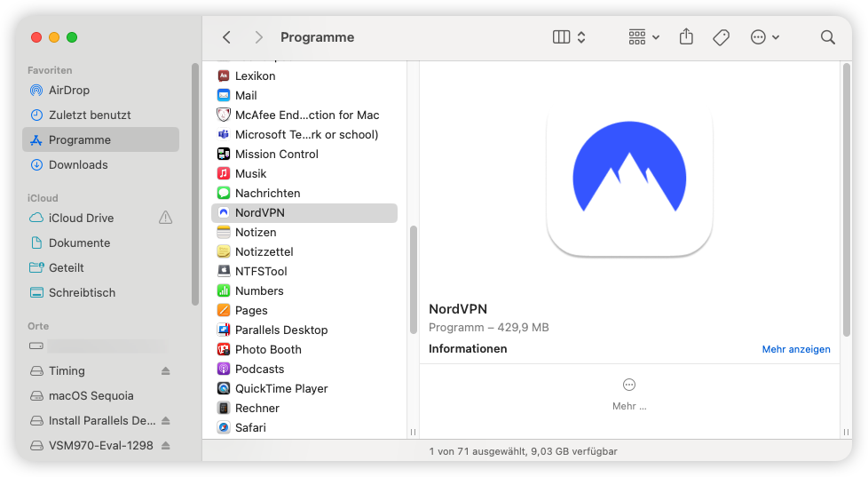Click the Programme window title

[x=317, y=37]
